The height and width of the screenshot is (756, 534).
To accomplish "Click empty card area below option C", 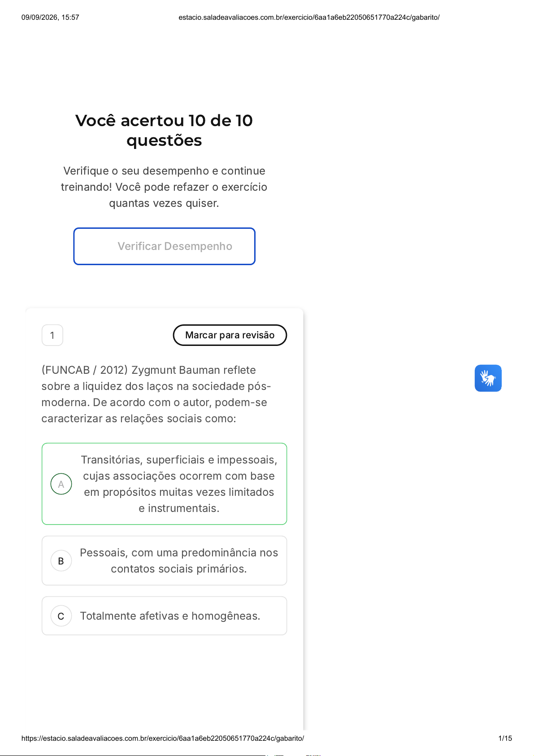I will pos(164,682).
